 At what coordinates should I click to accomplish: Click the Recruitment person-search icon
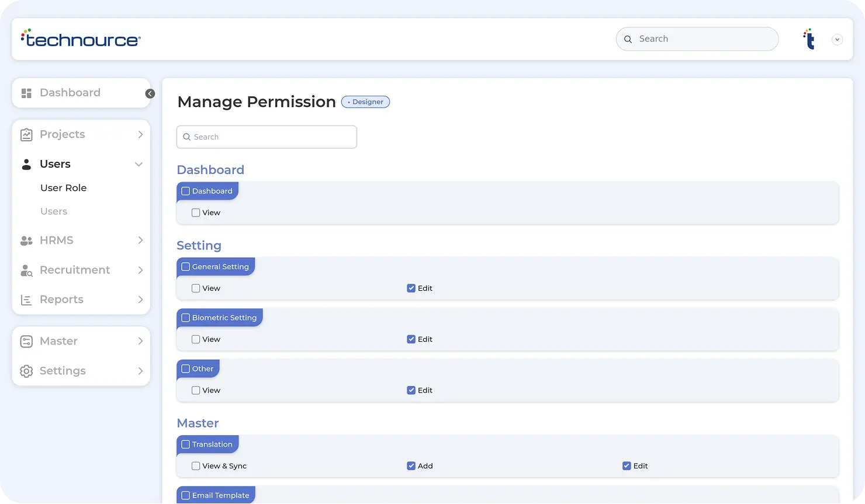pos(26,270)
